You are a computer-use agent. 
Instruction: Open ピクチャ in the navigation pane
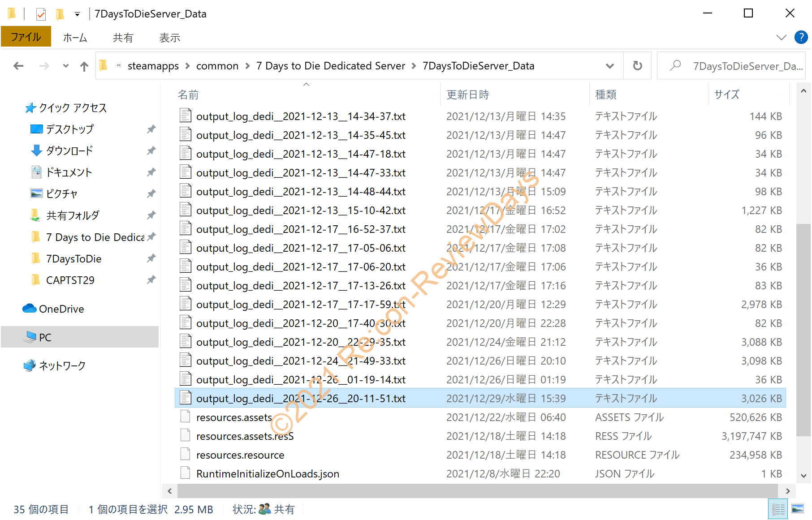click(62, 194)
